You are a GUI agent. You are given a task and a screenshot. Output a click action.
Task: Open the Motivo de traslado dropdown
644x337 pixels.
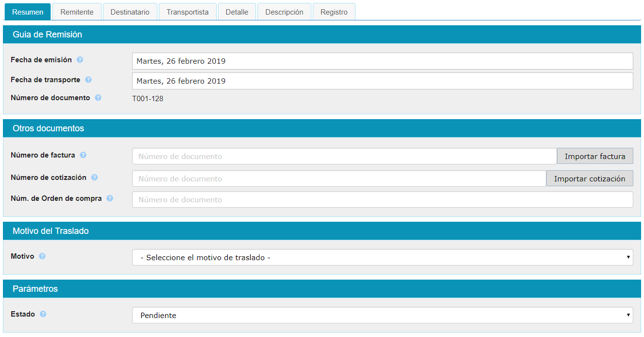pos(382,257)
